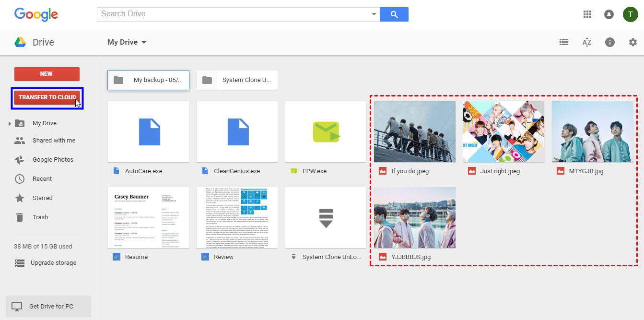
Task: Click the Just right.jpeg file name
Action: (x=500, y=171)
